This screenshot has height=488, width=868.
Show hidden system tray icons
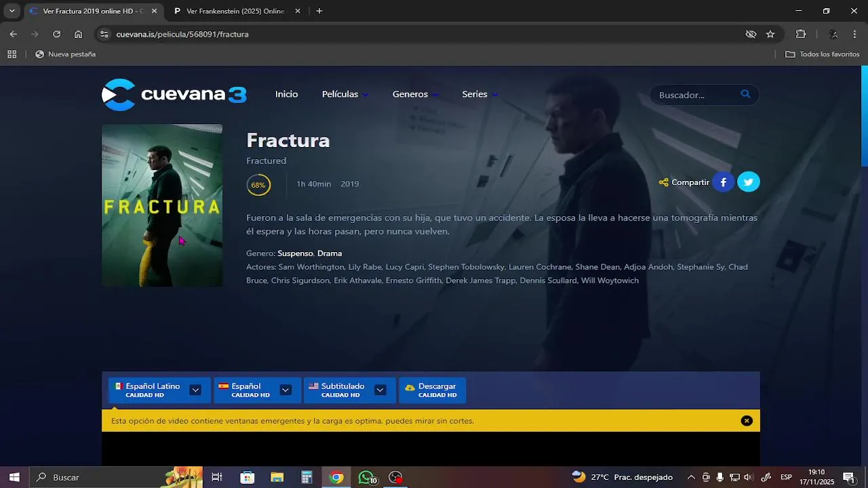[691, 477]
